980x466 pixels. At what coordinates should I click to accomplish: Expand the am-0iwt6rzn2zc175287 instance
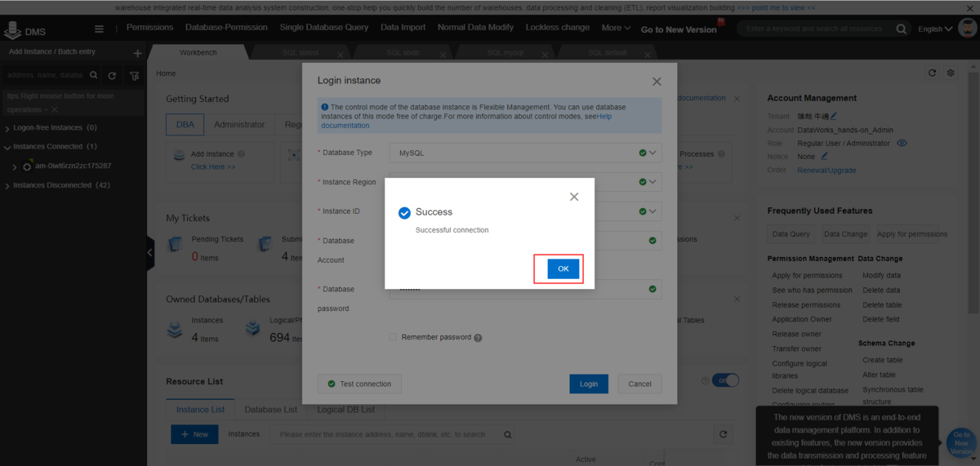[14, 166]
